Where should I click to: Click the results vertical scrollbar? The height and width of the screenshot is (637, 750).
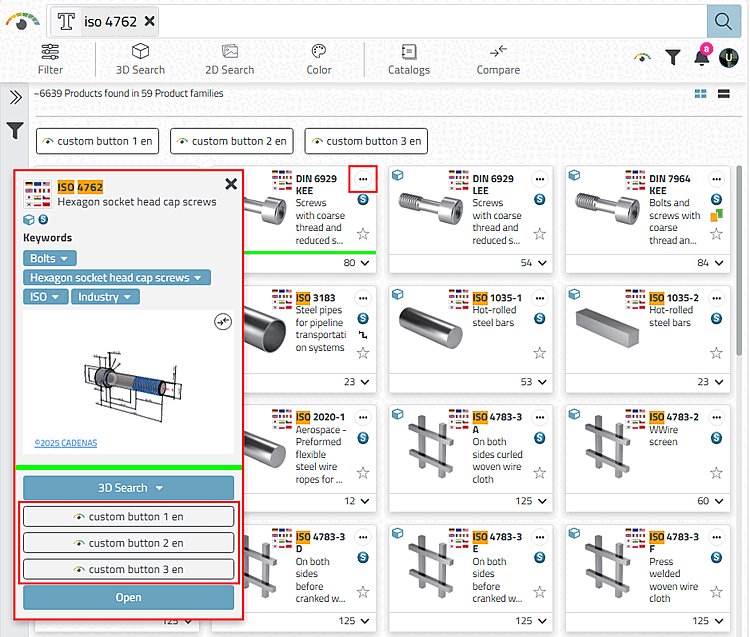[x=739, y=261]
